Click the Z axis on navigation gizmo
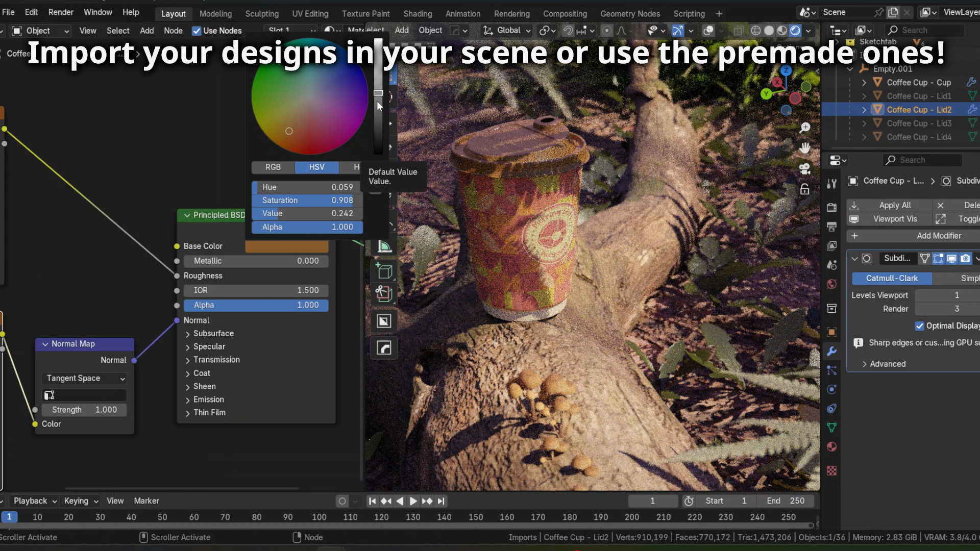 (x=786, y=70)
